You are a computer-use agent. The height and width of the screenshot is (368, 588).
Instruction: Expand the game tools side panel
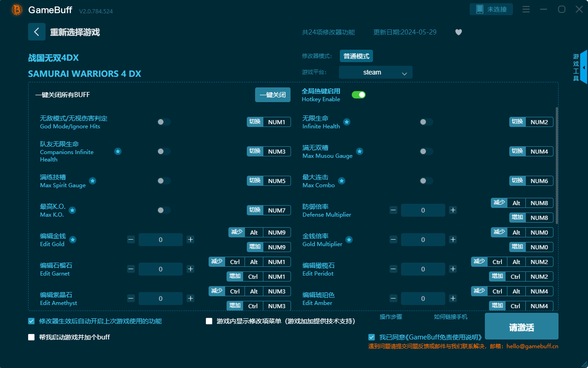tap(583, 67)
